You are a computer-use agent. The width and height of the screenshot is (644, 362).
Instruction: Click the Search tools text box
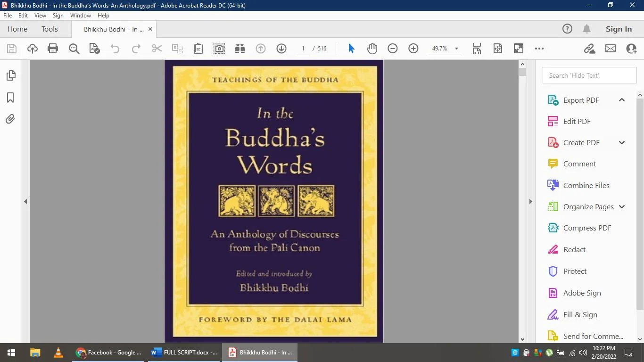coord(590,75)
